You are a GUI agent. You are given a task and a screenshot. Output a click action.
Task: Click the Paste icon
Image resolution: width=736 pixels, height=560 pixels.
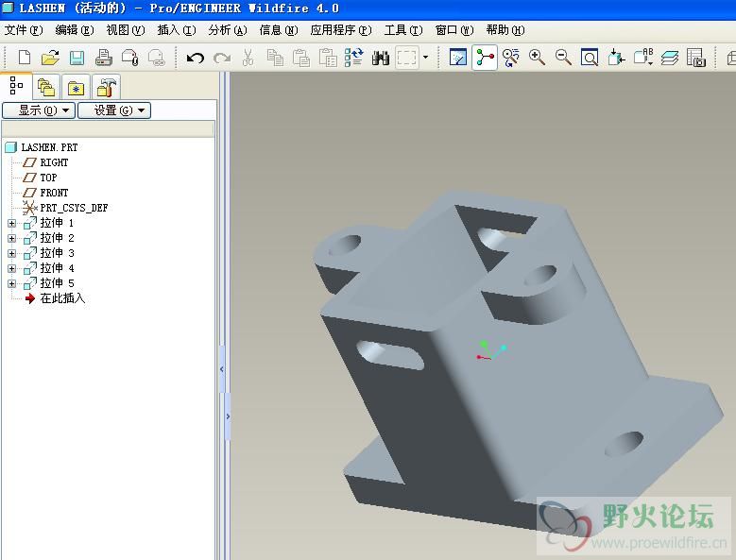click(301, 58)
